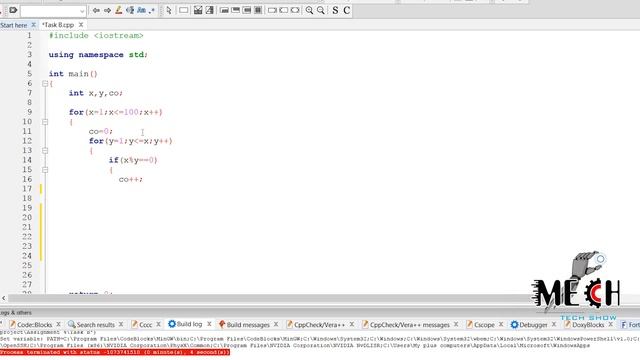Screen dimensions: 640x360
Task: Click the horizontal scrollbar left arrow
Action: [4, 298]
